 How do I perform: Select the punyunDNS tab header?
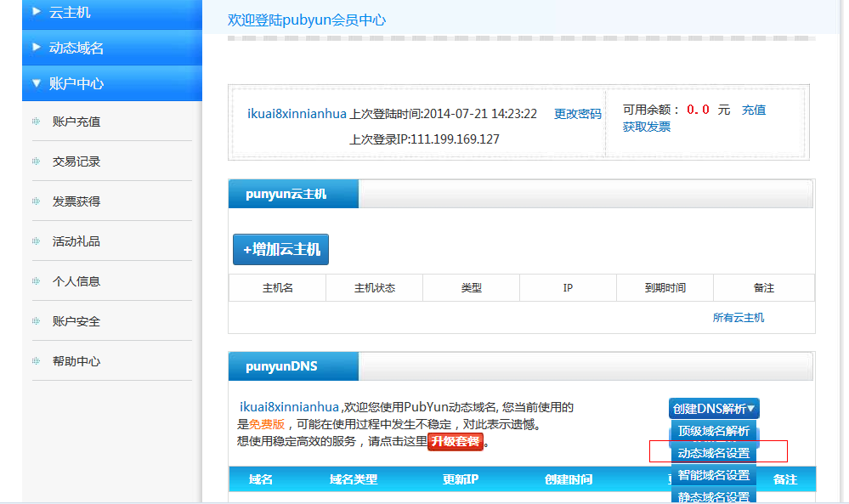tap(293, 366)
